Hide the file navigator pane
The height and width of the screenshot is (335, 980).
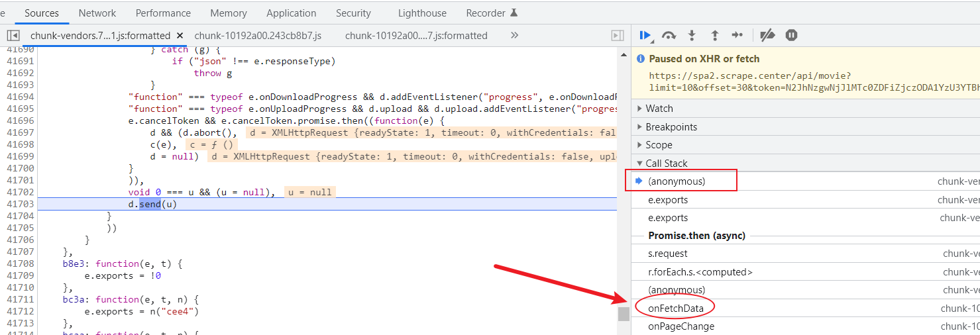13,36
